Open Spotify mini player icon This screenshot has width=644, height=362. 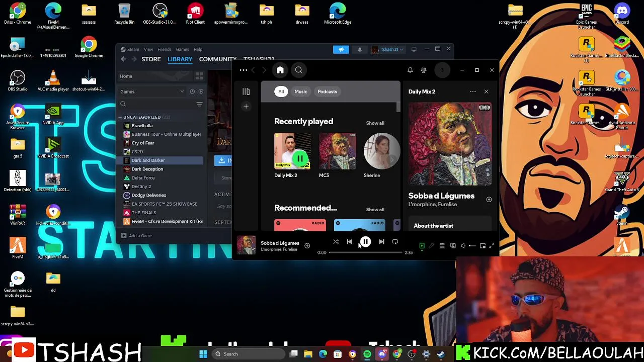(x=482, y=246)
